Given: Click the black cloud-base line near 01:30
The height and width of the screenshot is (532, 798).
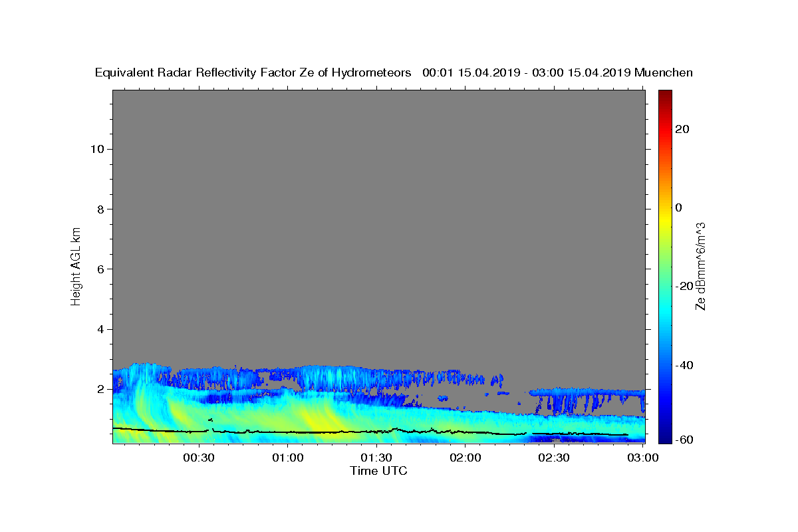Looking at the screenshot, I should tap(377, 432).
